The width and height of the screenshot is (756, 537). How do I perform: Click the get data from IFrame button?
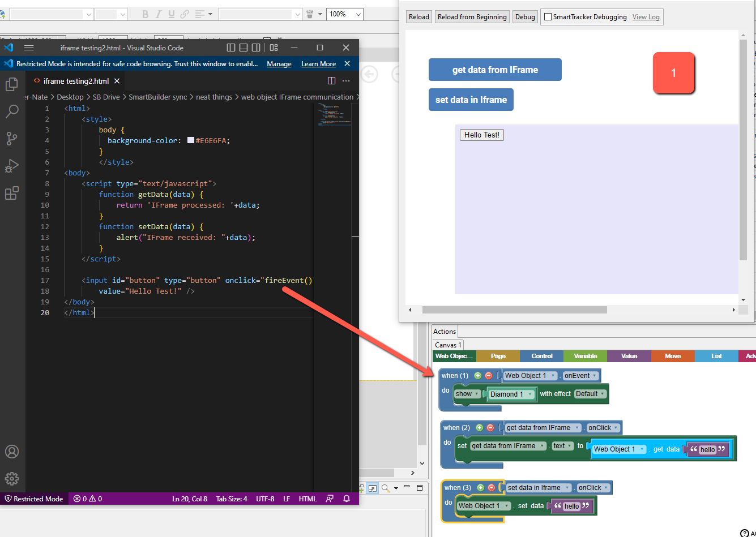coord(495,70)
